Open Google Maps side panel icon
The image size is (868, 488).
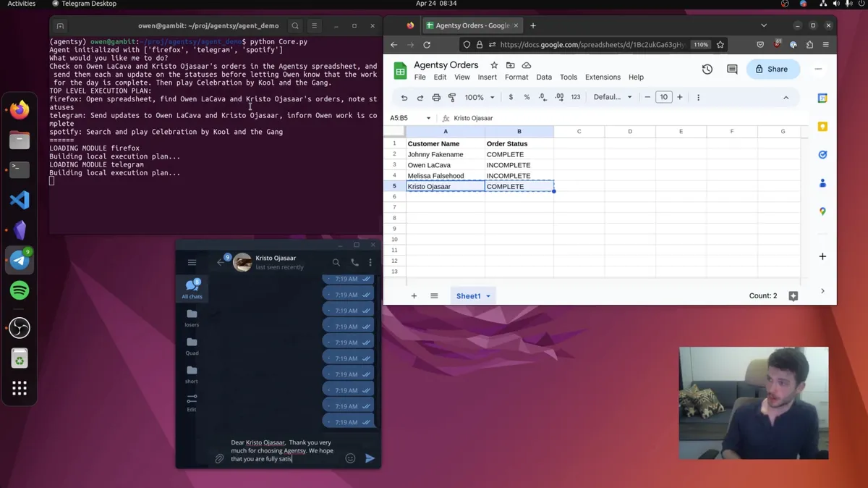point(822,211)
